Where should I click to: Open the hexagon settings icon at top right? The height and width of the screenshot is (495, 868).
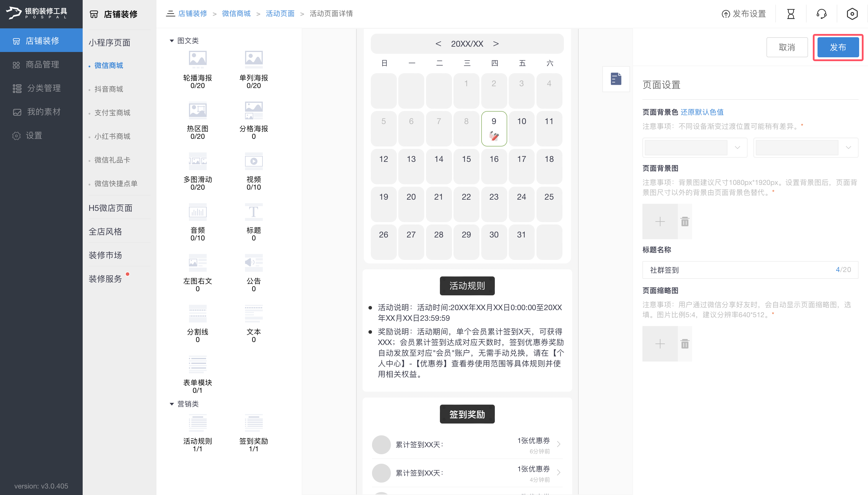pyautogui.click(x=852, y=14)
